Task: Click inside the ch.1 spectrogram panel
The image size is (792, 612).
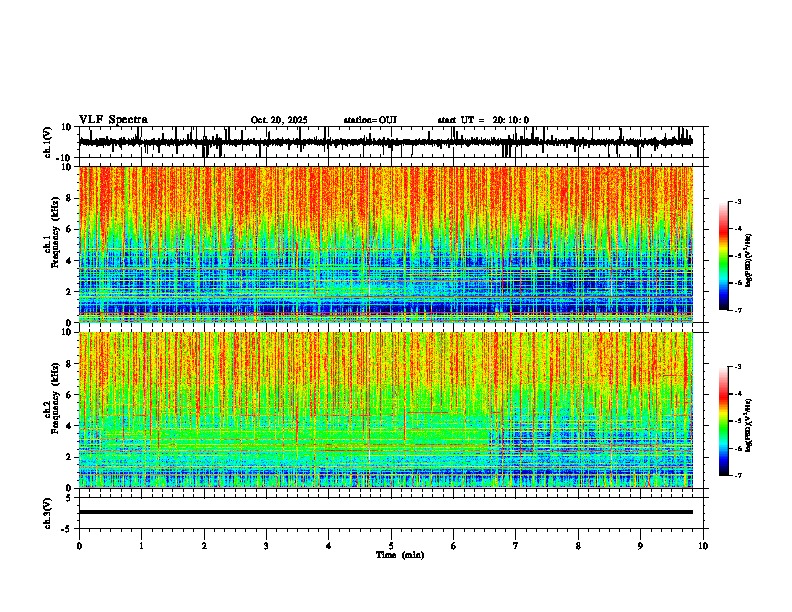Action: click(386, 244)
